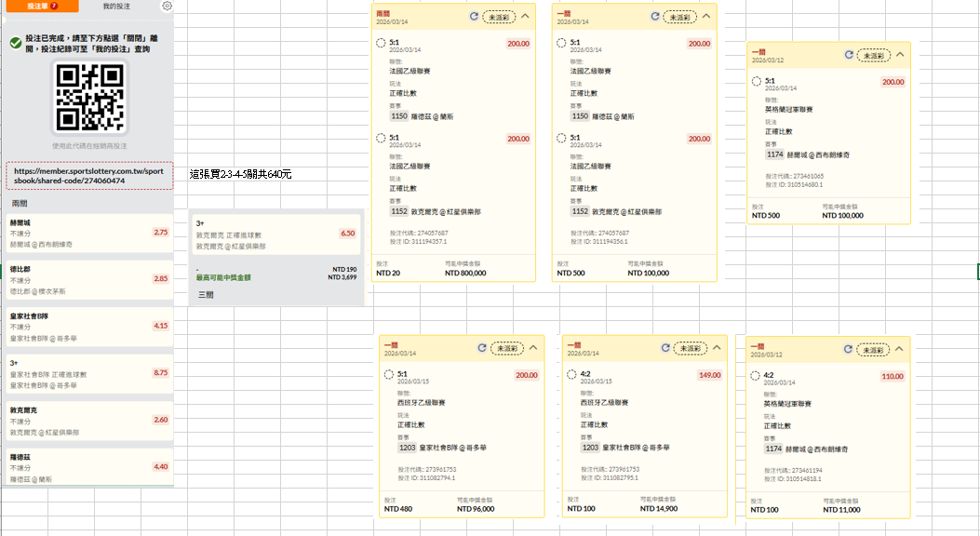The width and height of the screenshot is (980, 536).
Task: Refresh the 赫爾城 5:1 card with NTD 500 stake
Action: pos(849,55)
